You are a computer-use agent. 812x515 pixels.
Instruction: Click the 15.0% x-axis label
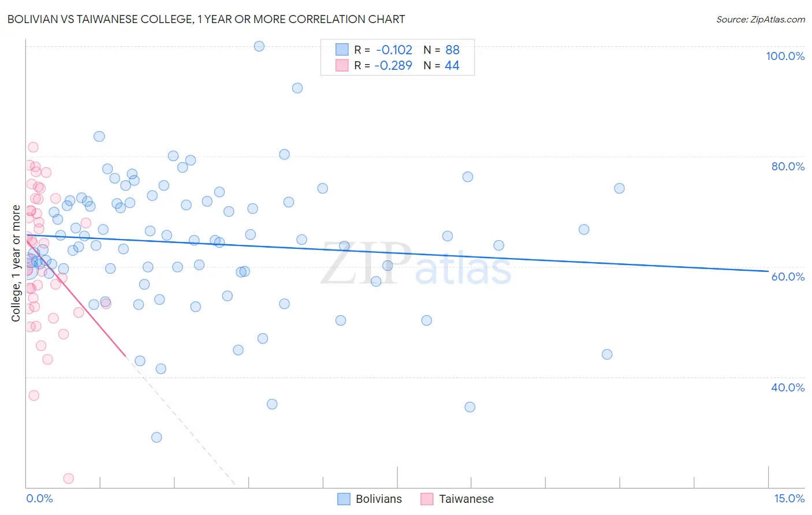tap(789, 498)
